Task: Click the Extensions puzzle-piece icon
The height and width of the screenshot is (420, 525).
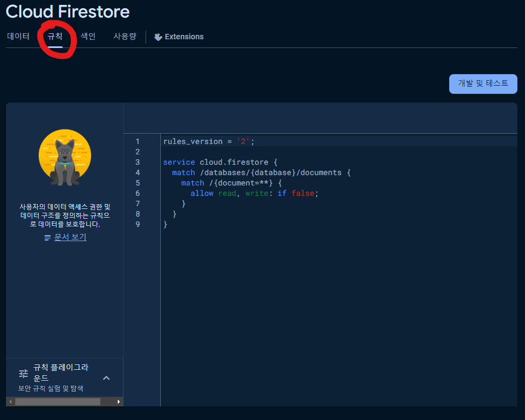Action: pyautogui.click(x=158, y=37)
